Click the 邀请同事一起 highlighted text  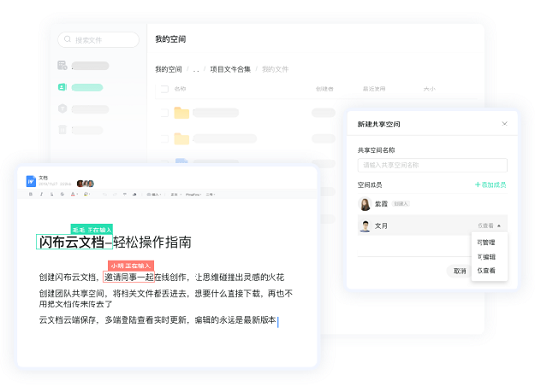point(128,277)
